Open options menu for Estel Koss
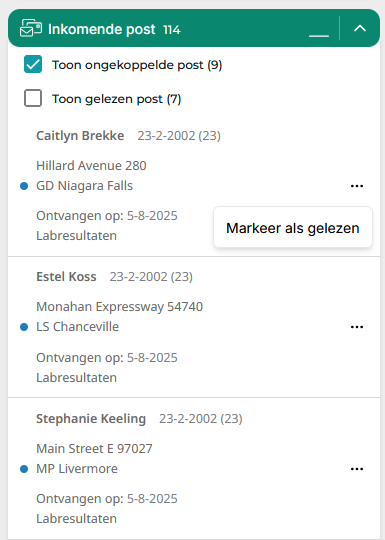 pyautogui.click(x=357, y=327)
